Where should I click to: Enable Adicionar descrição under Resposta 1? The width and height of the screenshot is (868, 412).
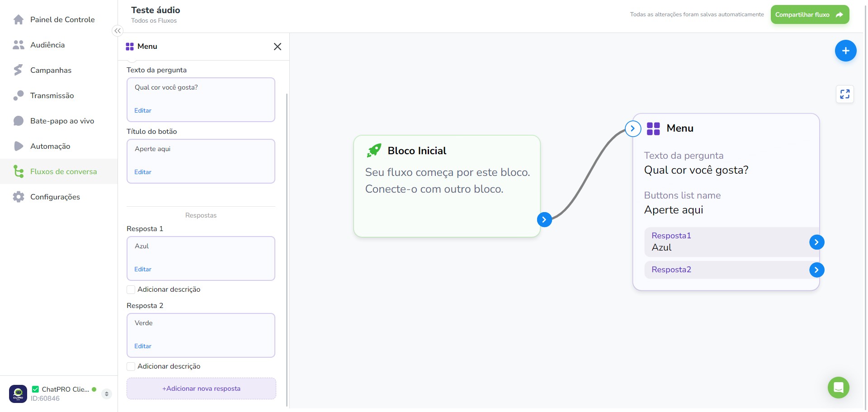(x=131, y=289)
